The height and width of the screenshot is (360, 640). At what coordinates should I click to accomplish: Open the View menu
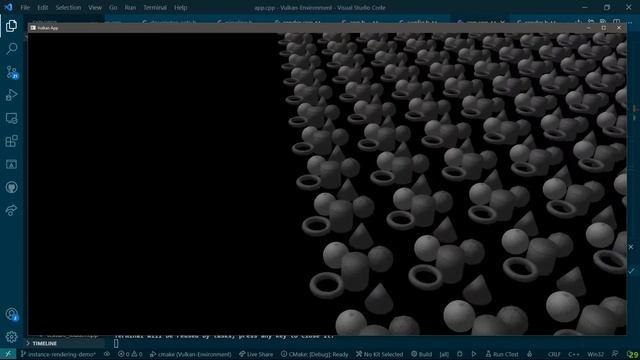click(x=95, y=7)
